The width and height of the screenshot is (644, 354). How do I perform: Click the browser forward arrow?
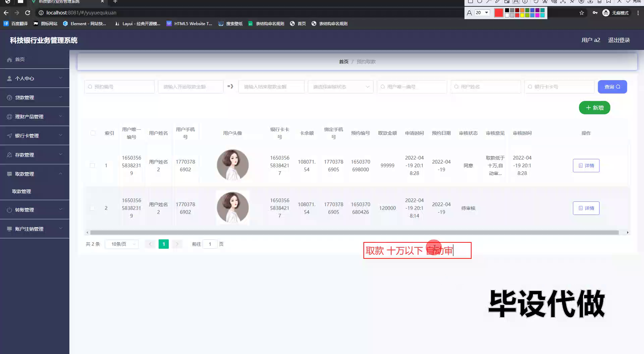[x=17, y=13]
